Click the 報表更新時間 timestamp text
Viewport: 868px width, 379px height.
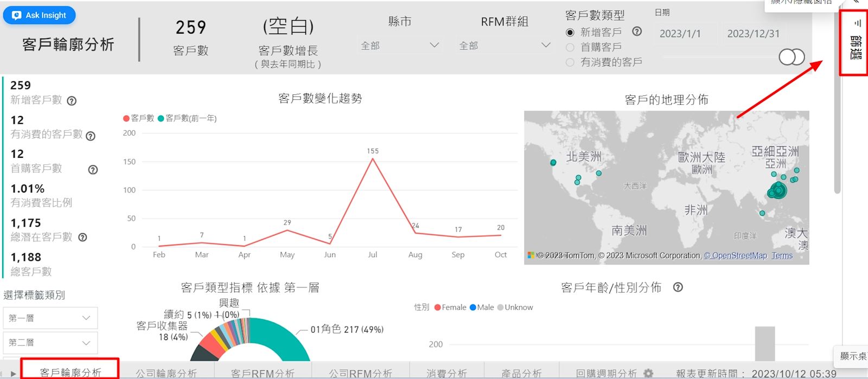point(756,374)
